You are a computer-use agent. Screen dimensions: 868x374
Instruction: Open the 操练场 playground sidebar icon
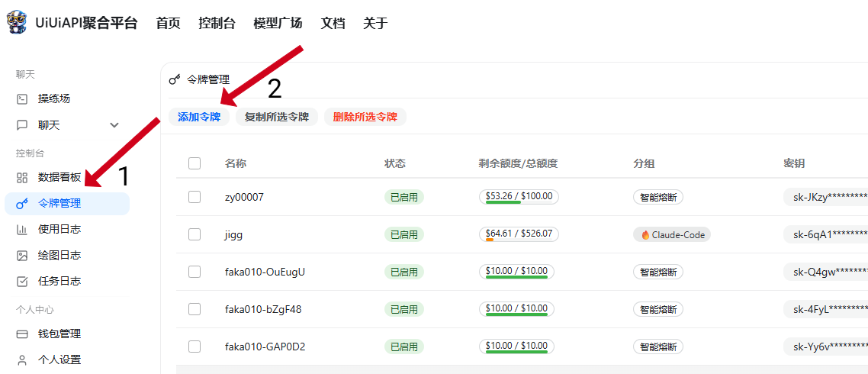pos(22,98)
